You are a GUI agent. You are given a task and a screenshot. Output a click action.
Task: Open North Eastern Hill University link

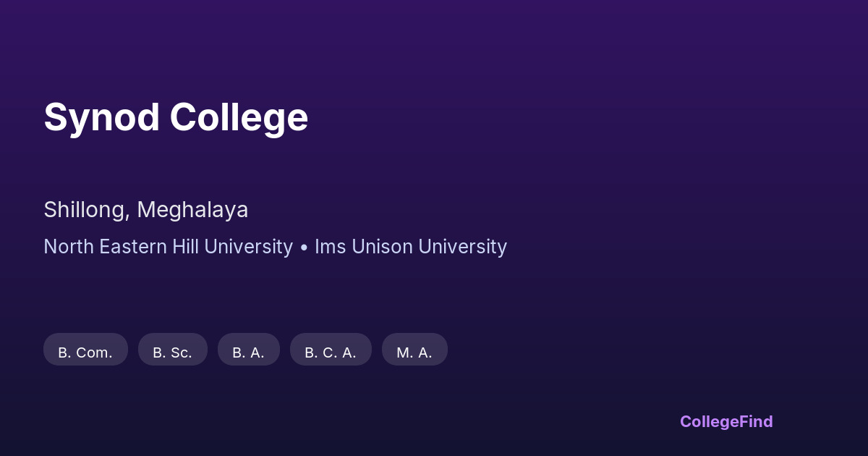(x=168, y=247)
